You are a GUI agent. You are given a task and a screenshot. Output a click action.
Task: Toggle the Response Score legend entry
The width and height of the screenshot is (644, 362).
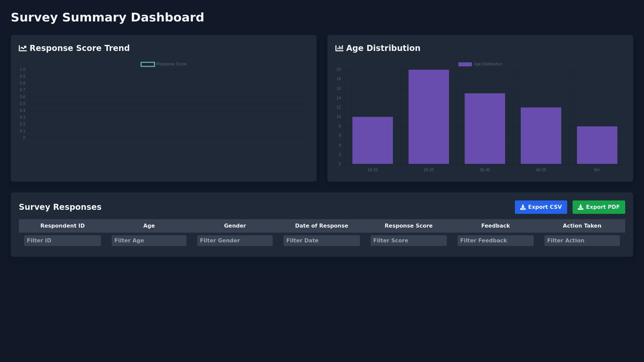[163, 64]
